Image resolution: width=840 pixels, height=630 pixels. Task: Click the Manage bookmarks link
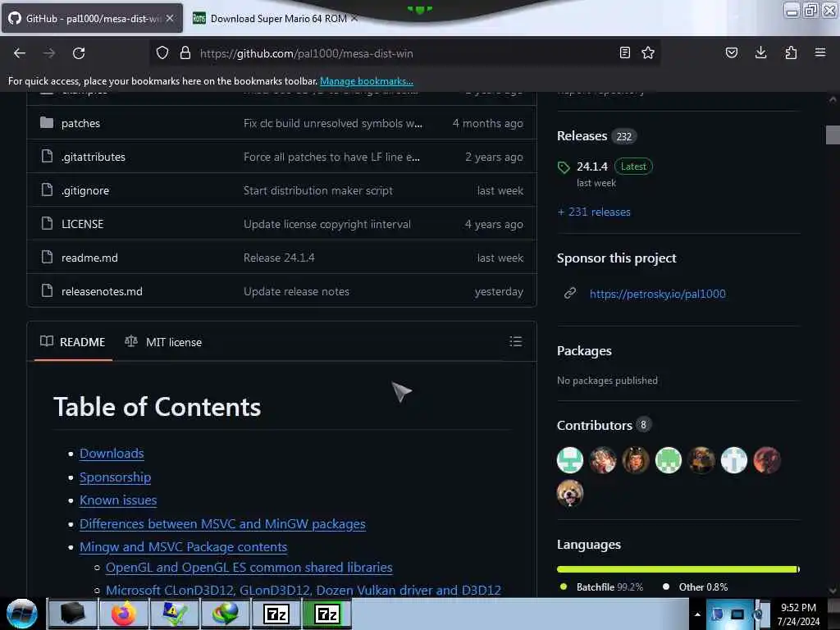(367, 81)
